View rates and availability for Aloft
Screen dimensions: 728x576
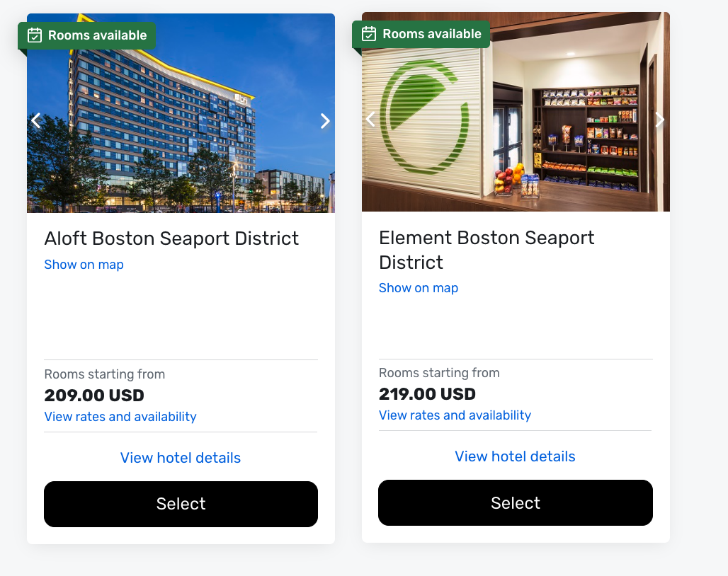tap(120, 417)
